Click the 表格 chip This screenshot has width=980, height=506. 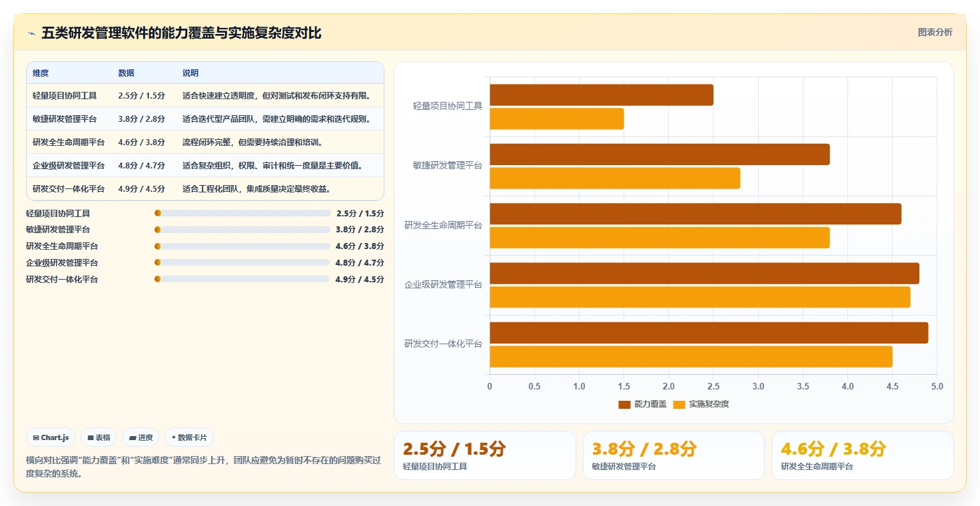click(x=99, y=437)
